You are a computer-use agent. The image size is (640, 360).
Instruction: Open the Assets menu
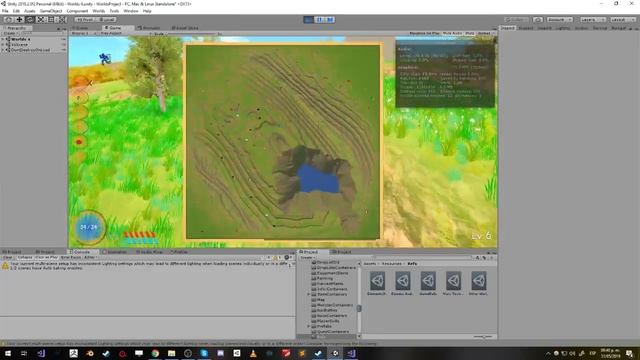click(29, 11)
